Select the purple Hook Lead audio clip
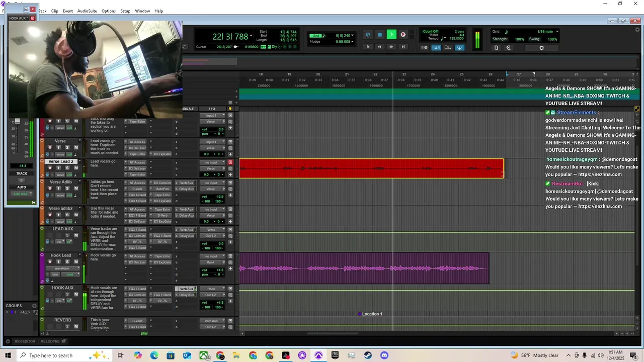The height and width of the screenshot is (362, 644). pyautogui.click(x=364, y=268)
